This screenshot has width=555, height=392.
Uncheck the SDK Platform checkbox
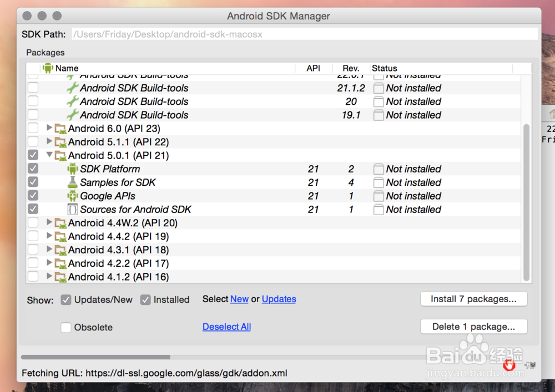point(33,168)
